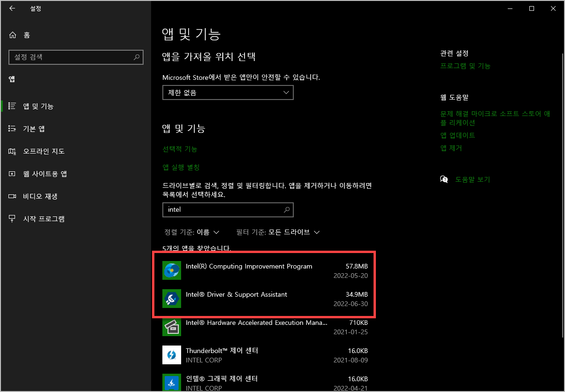
Task: Click the app search field containing intel
Action: pos(228,210)
